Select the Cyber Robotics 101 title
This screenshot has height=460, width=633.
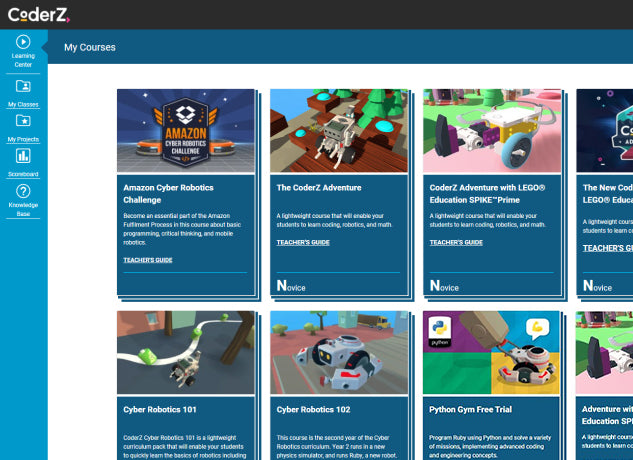(x=159, y=409)
